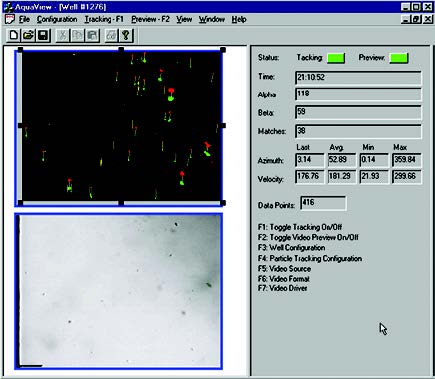The width and height of the screenshot is (435, 379).
Task: Click the Help question mark icon
Action: pyautogui.click(x=126, y=35)
